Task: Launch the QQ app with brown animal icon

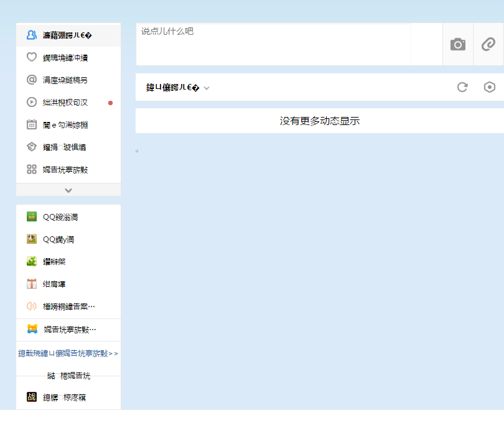Action: (x=68, y=239)
